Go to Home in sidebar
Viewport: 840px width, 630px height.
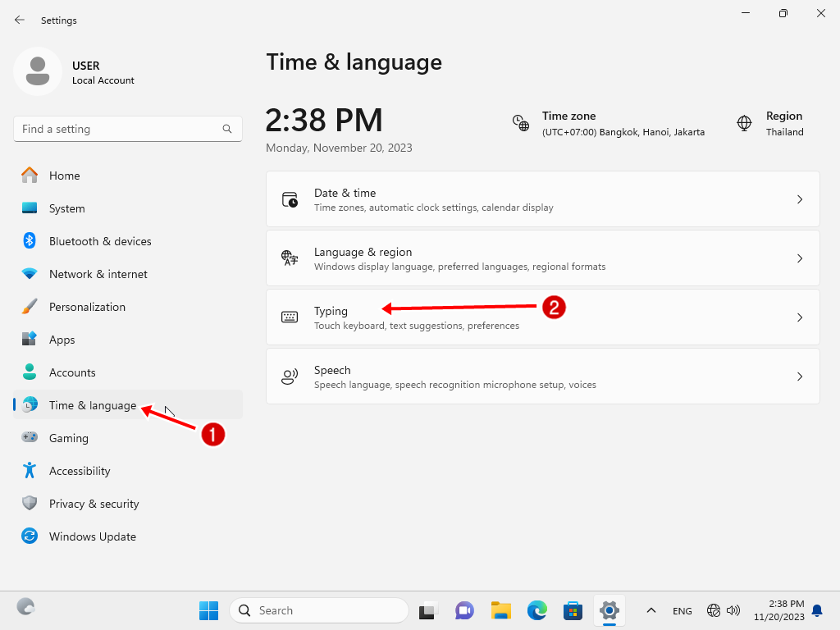point(64,176)
